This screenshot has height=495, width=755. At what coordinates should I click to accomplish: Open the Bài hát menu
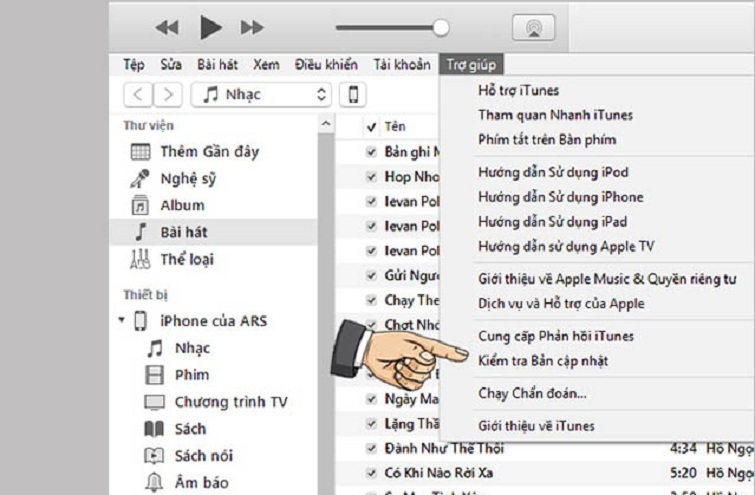click(x=218, y=65)
